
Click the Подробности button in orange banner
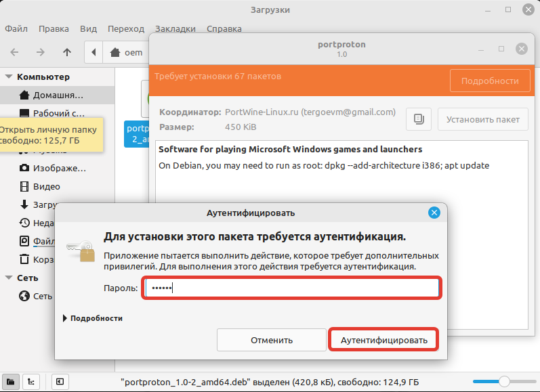(x=490, y=81)
